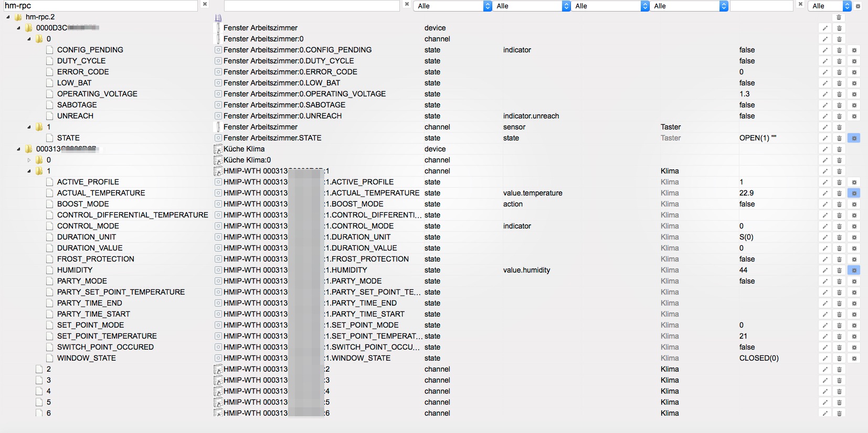Select the HUMIDITY tree entry
The width and height of the screenshot is (868, 433).
[75, 270]
